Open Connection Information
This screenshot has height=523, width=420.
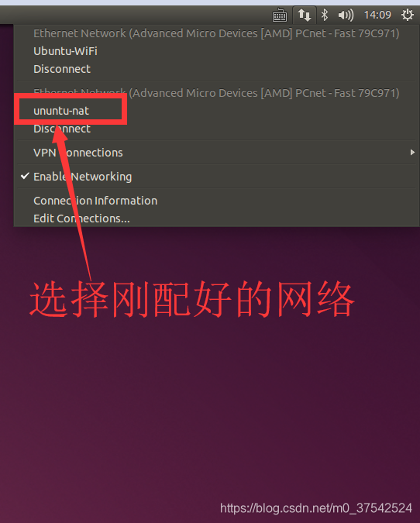point(95,201)
